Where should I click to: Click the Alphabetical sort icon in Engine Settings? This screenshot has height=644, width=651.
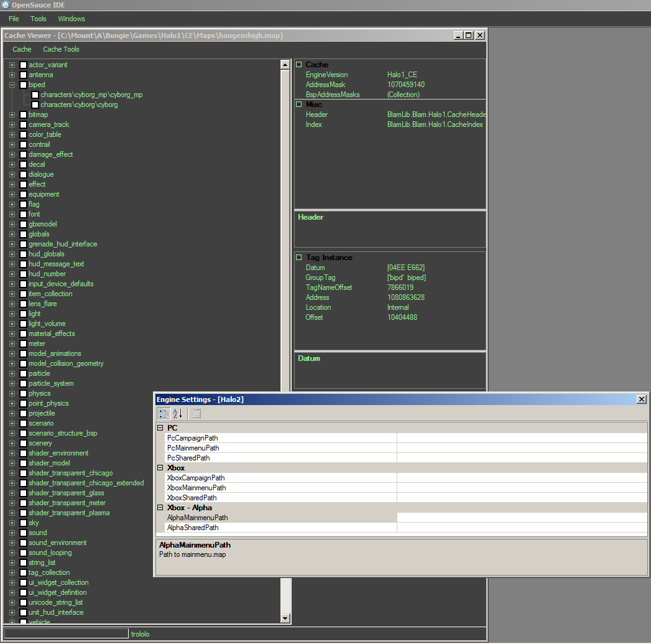177,414
